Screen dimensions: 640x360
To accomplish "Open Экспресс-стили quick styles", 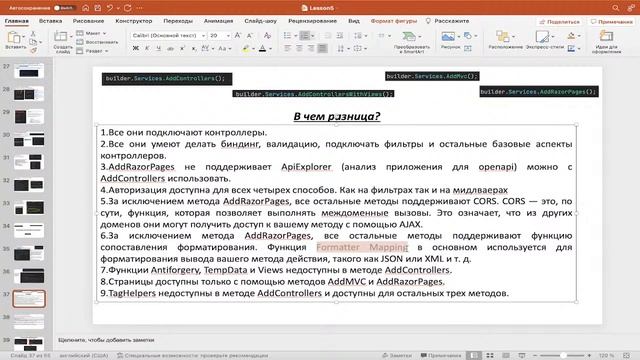I will (544, 40).
